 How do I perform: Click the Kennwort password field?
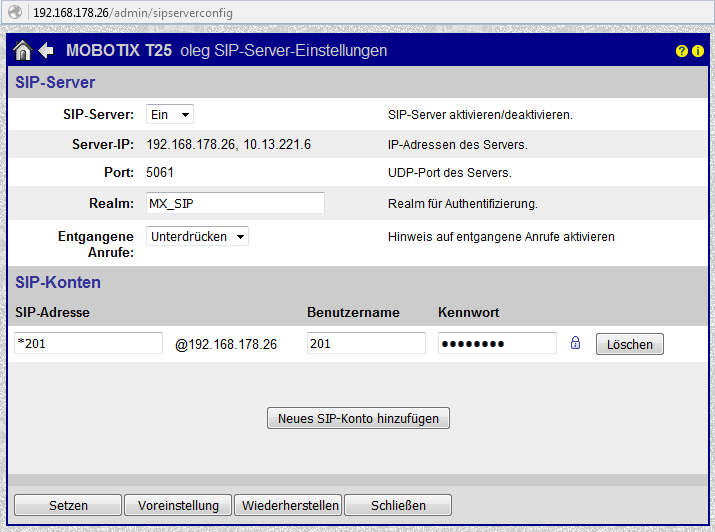[497, 343]
